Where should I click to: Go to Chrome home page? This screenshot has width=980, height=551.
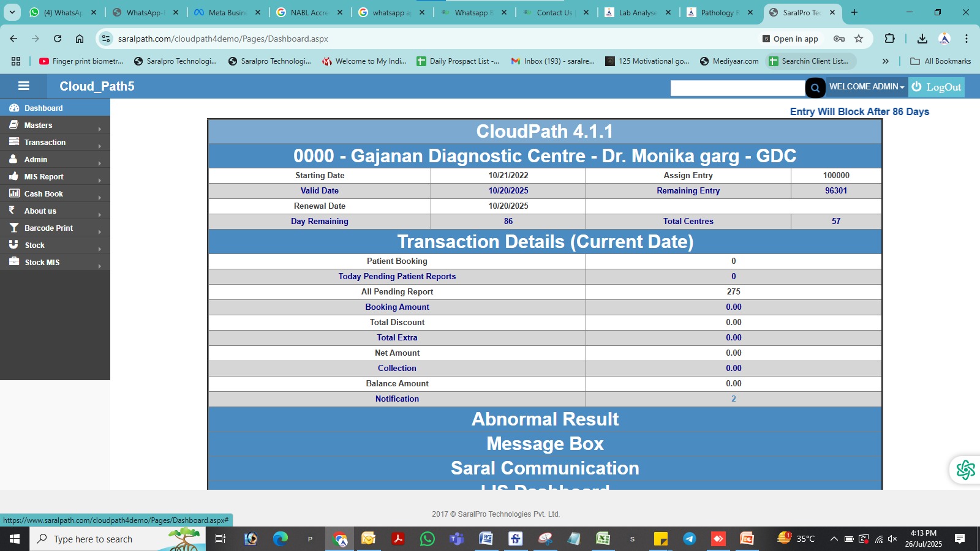[x=80, y=39]
